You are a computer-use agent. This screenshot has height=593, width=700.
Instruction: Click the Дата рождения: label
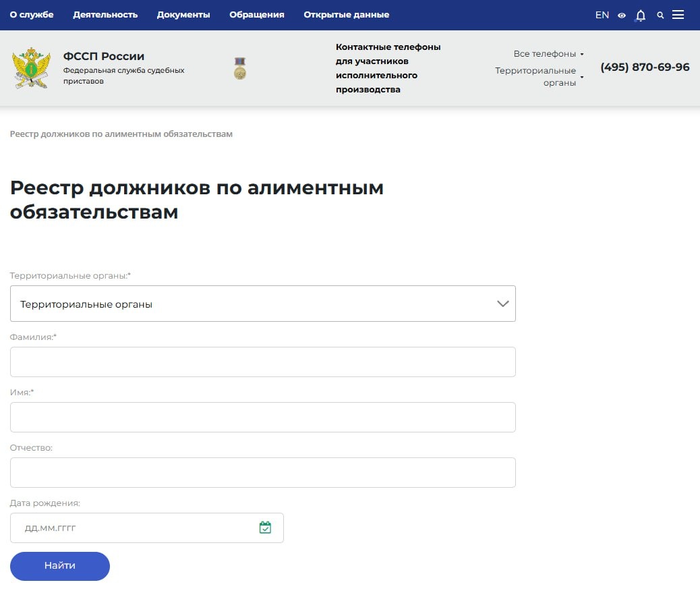45,503
